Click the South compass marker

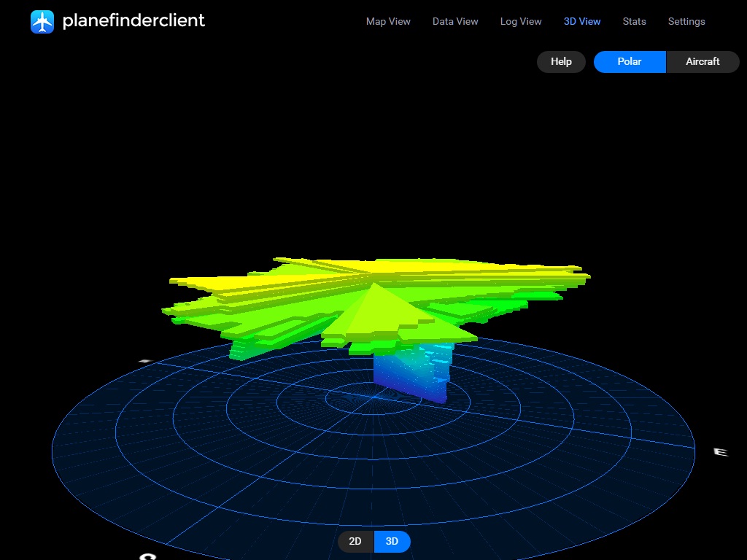148,556
